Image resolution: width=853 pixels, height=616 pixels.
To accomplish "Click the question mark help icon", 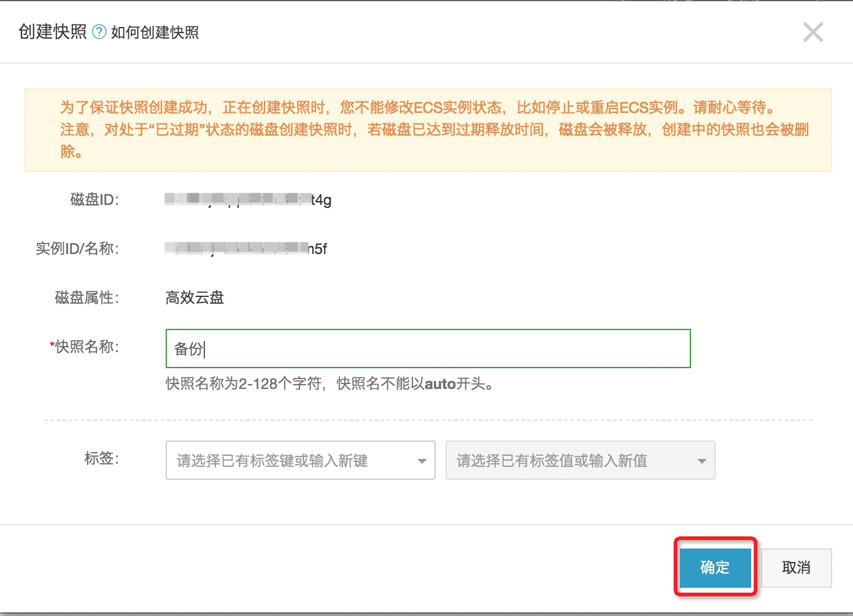I will 99,32.
